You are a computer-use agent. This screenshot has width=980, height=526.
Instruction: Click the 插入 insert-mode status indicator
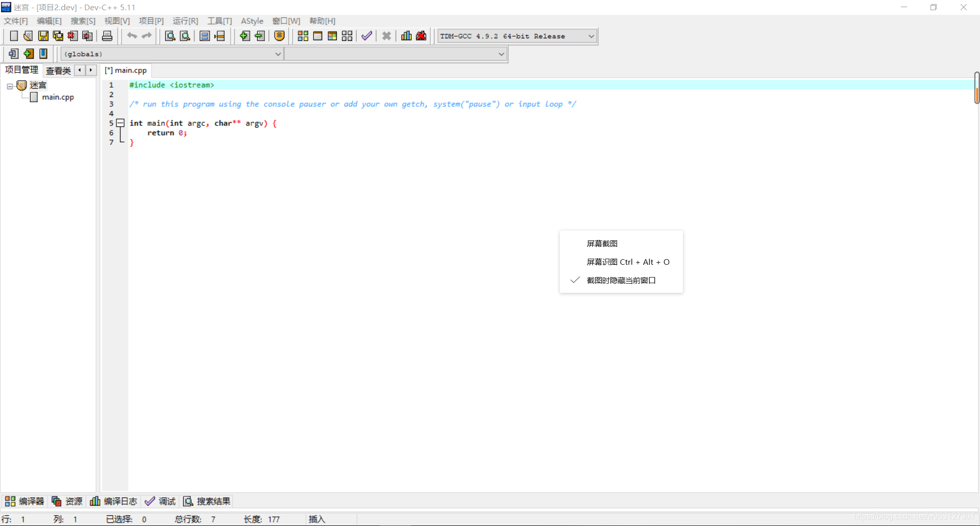(x=316, y=519)
